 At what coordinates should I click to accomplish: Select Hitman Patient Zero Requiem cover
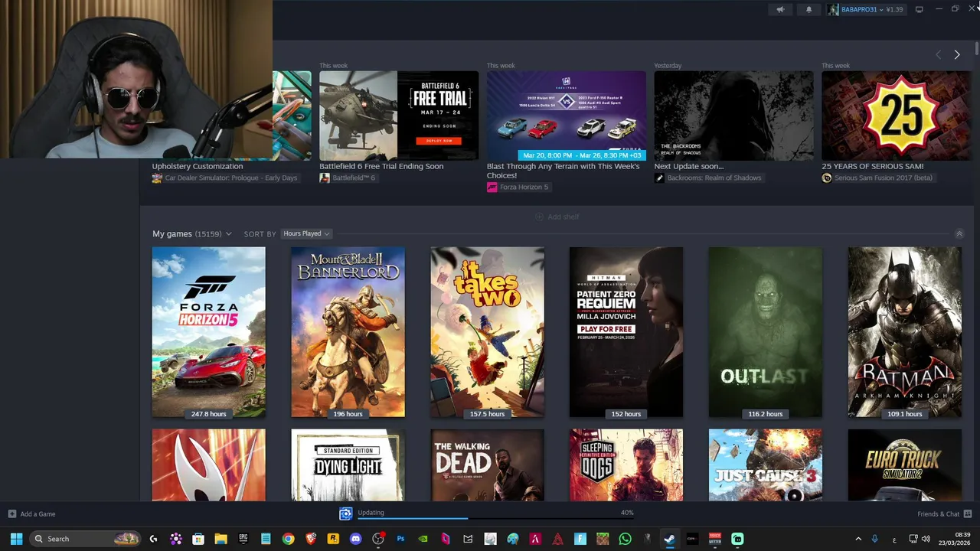(x=626, y=332)
